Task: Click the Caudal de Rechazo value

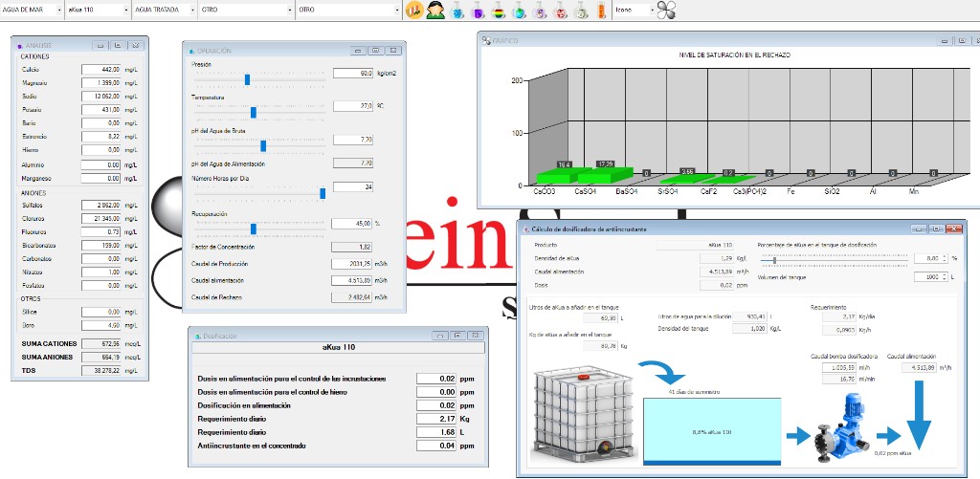Action: click(x=352, y=297)
